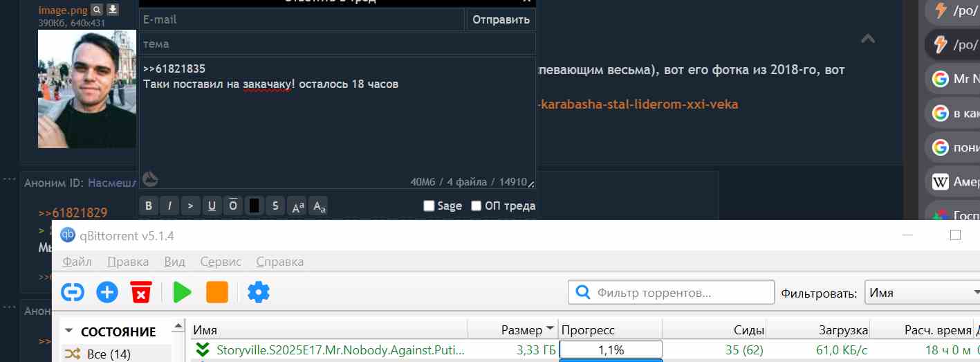Click the magnifier icon in torrent filter box

tap(583, 293)
